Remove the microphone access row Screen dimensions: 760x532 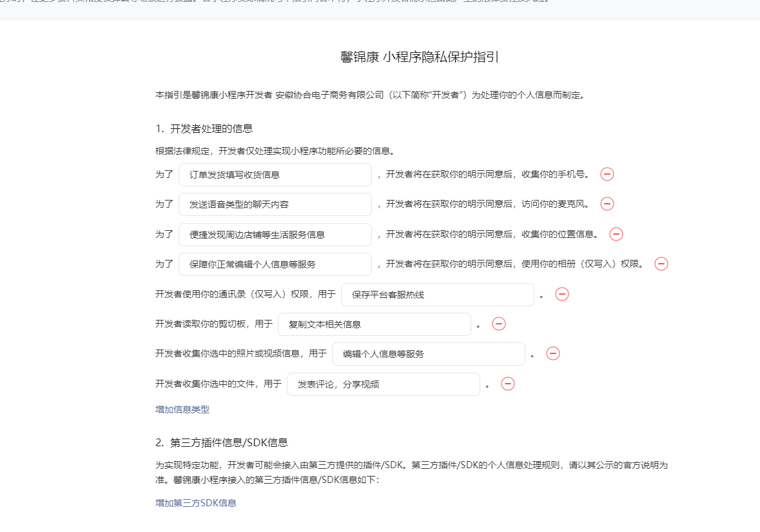[x=607, y=204]
